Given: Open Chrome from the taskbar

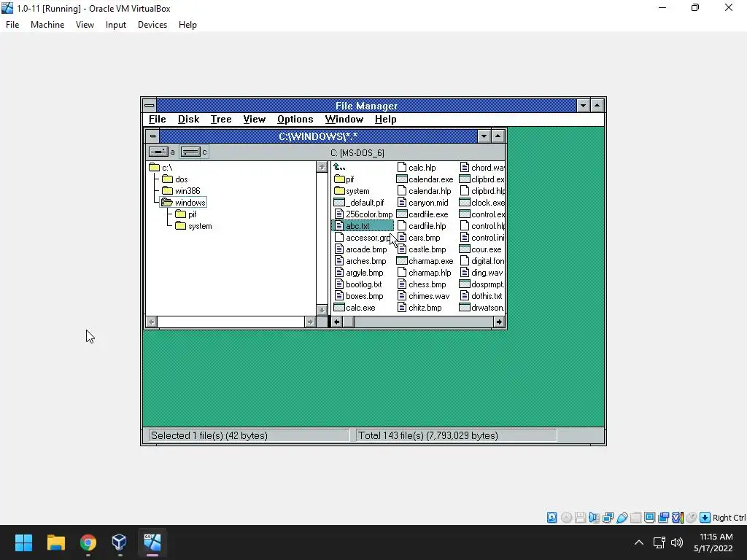Looking at the screenshot, I should pos(88,542).
